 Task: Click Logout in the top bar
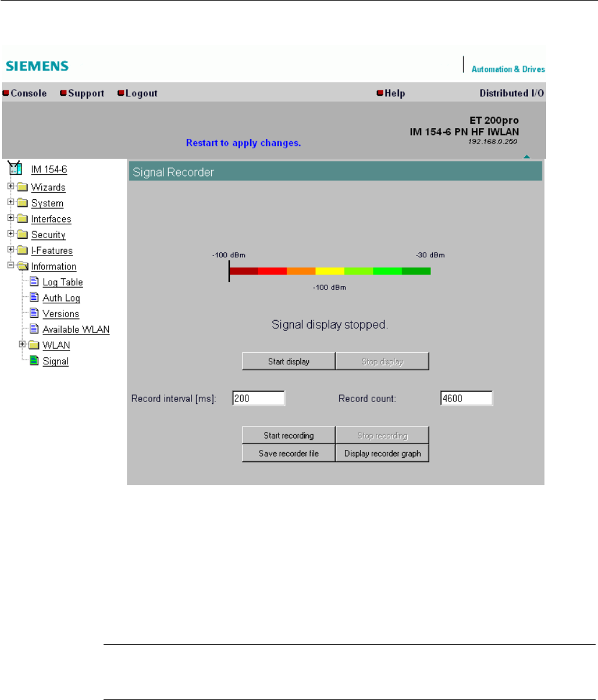pyautogui.click(x=142, y=93)
